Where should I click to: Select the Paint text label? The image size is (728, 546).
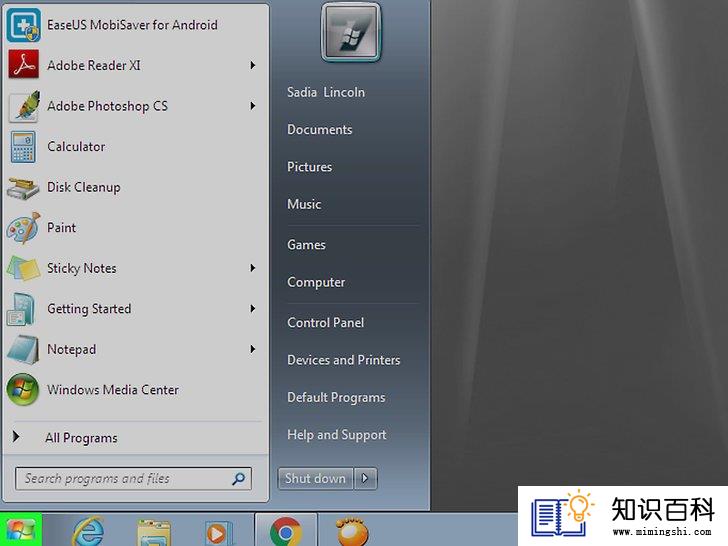61,228
